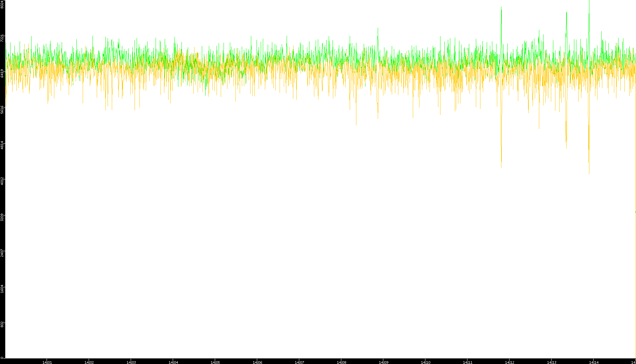Click the 8024 value on vertical axis
This screenshot has height=364, width=636.
pos(2,4)
